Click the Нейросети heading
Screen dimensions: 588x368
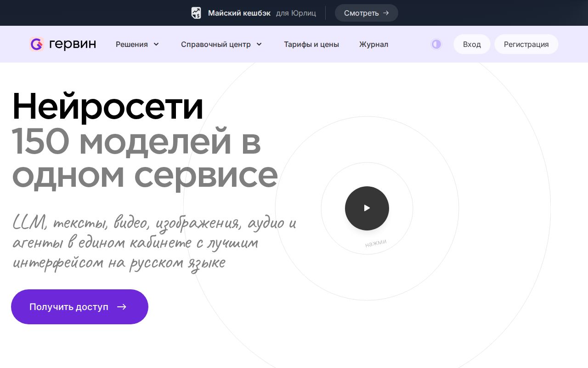107,106
